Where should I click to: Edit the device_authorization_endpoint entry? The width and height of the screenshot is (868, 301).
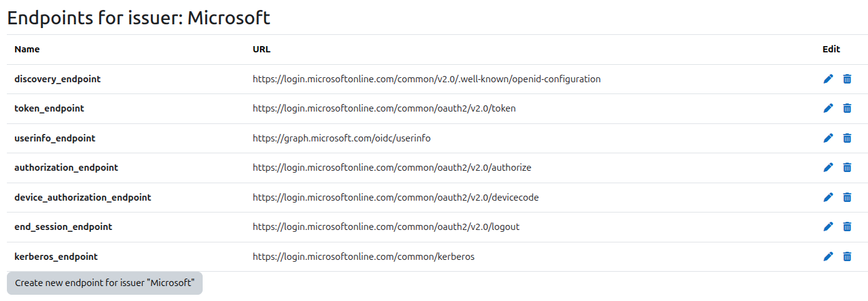[x=828, y=197]
